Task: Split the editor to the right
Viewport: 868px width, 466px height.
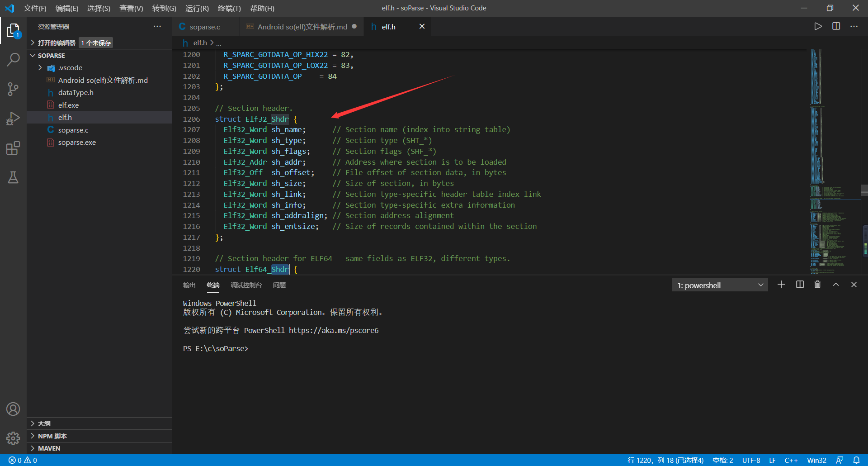Action: [x=836, y=26]
